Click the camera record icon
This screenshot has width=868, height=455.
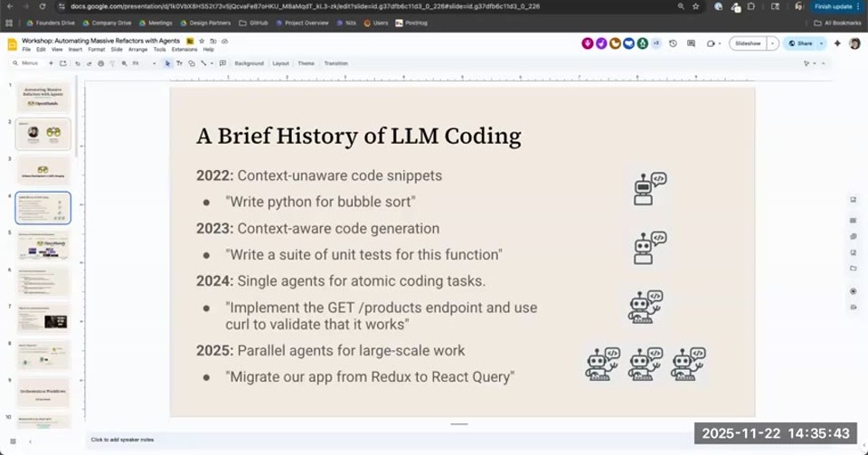click(x=711, y=43)
